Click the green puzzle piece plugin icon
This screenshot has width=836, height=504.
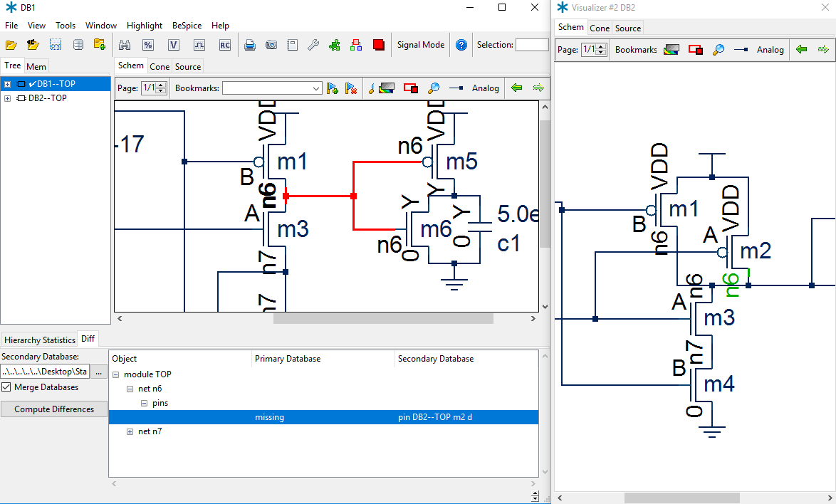[x=335, y=46]
